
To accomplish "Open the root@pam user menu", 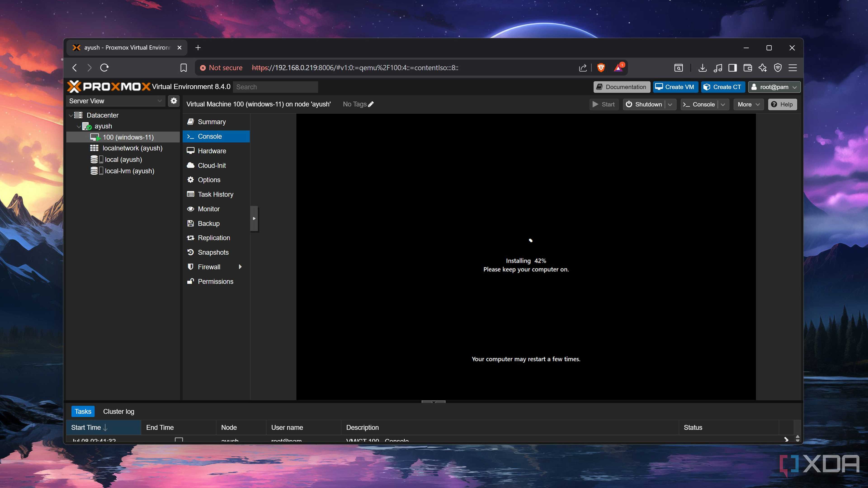I will tap(774, 87).
